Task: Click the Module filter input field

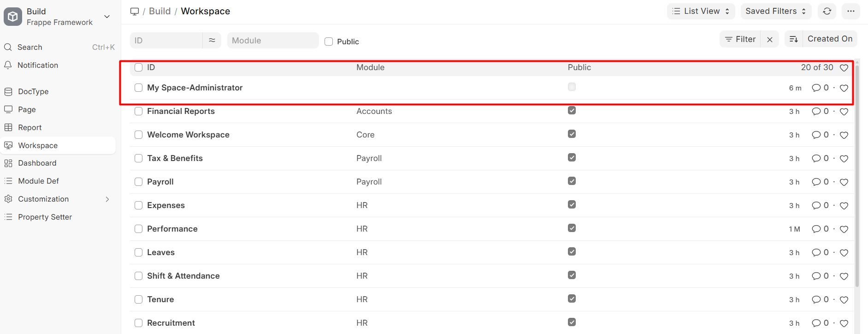Action: click(272, 41)
